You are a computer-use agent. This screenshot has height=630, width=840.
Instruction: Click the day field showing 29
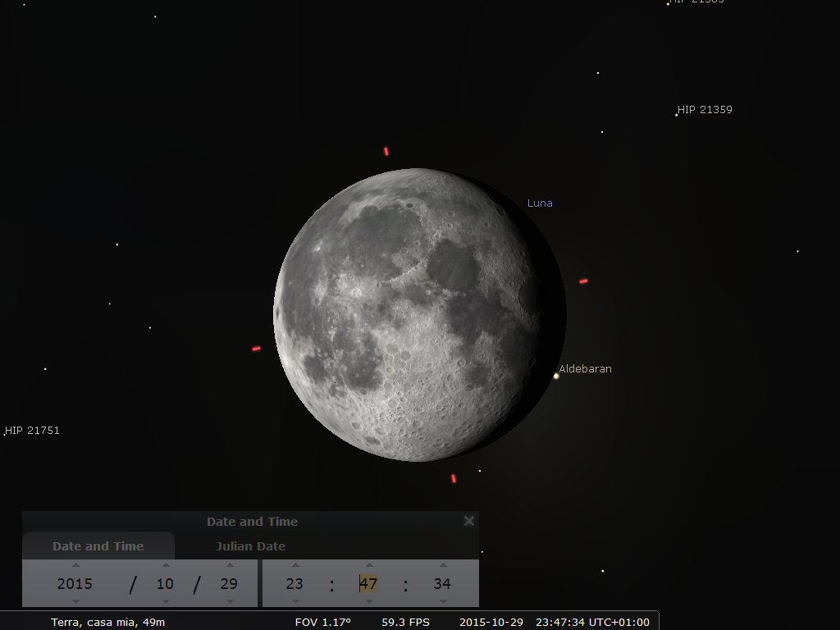pos(229,583)
